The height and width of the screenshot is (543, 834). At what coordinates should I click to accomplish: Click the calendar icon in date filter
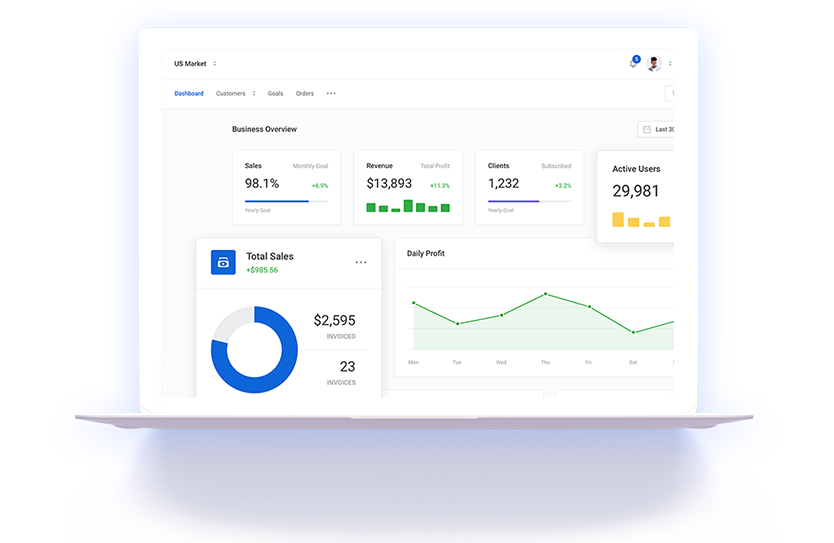[647, 129]
